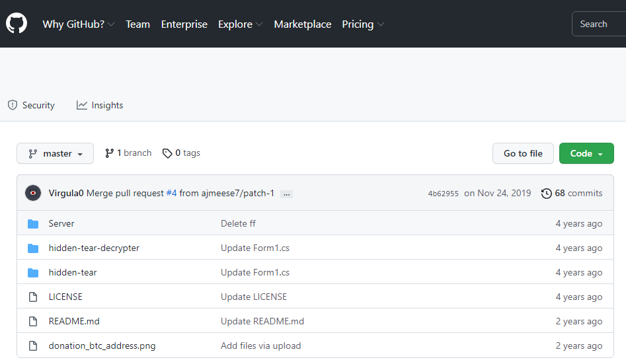Screen dimensions: 626x364
Task: Click the 'on Nov 24, 2019' date
Action: [x=498, y=193]
